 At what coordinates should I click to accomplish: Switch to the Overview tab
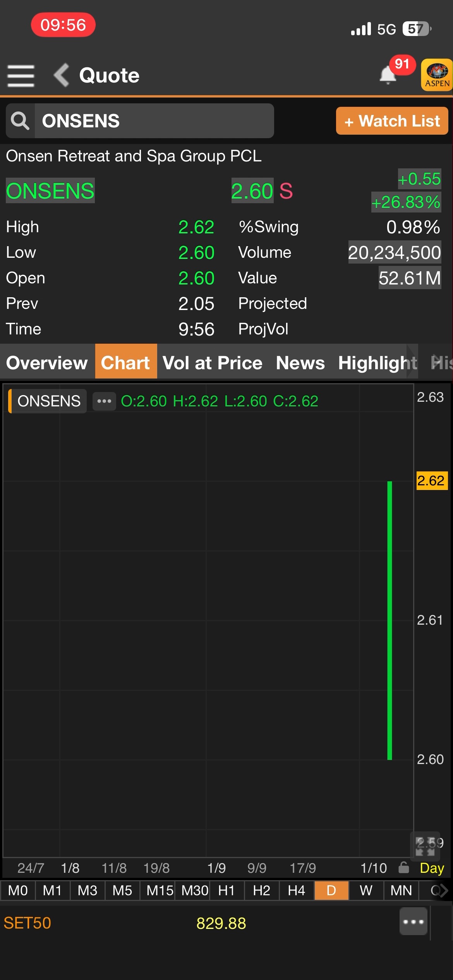point(47,363)
